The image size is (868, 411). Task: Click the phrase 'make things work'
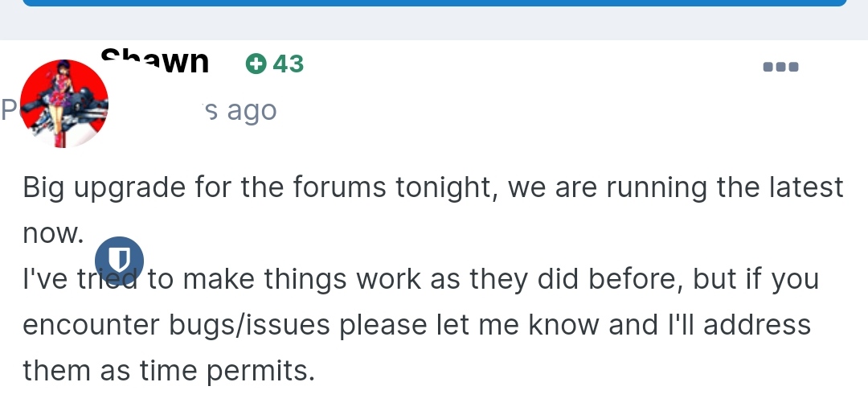click(301, 278)
